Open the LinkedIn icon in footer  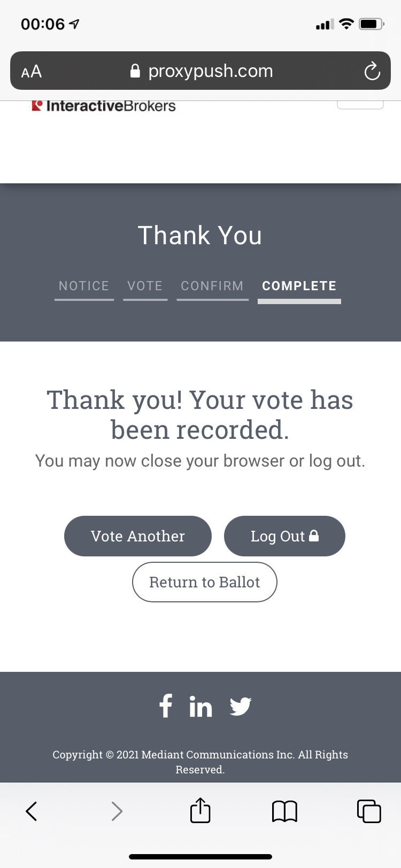(200, 707)
